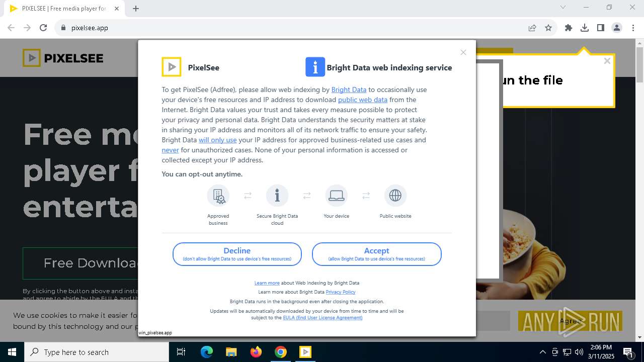Image resolution: width=644 pixels, height=362 pixels.
Task: Close the yellow 'run the file' tooltip
Action: click(607, 61)
